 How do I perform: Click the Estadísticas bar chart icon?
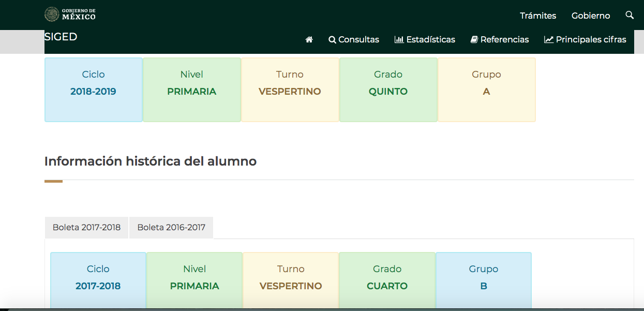pyautogui.click(x=399, y=40)
